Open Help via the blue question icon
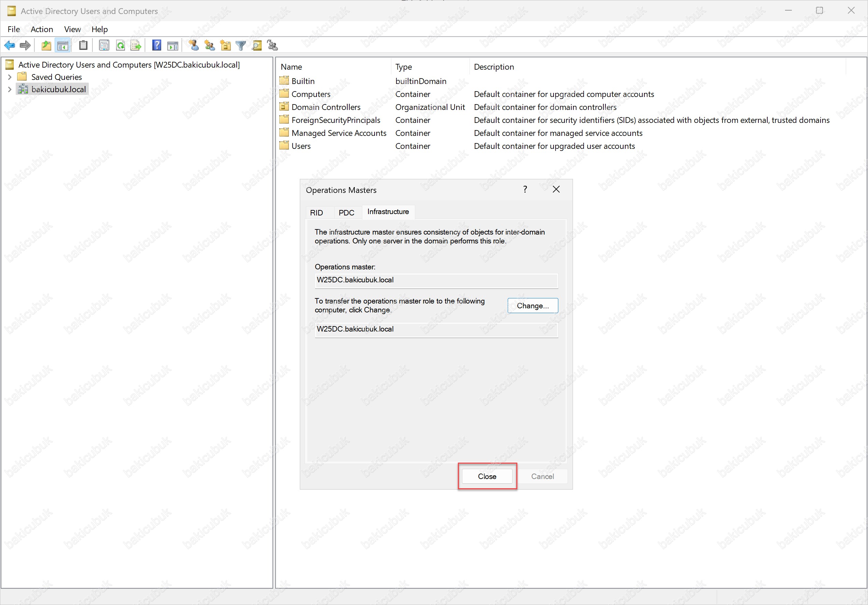 (156, 46)
